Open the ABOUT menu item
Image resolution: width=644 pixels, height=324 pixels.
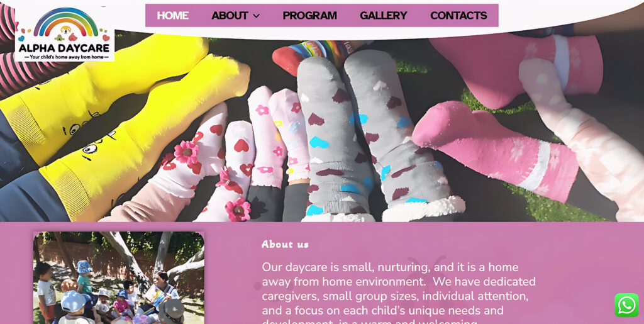pos(230,16)
